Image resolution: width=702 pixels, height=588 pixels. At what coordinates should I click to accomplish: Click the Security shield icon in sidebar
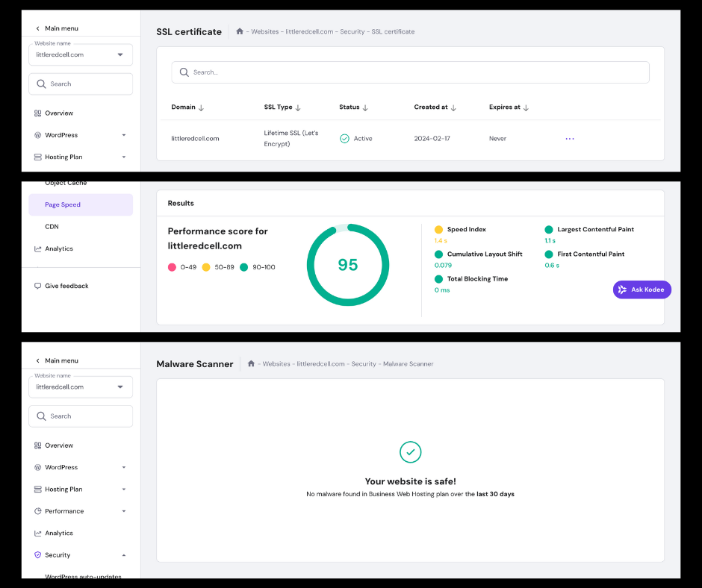pyautogui.click(x=38, y=555)
